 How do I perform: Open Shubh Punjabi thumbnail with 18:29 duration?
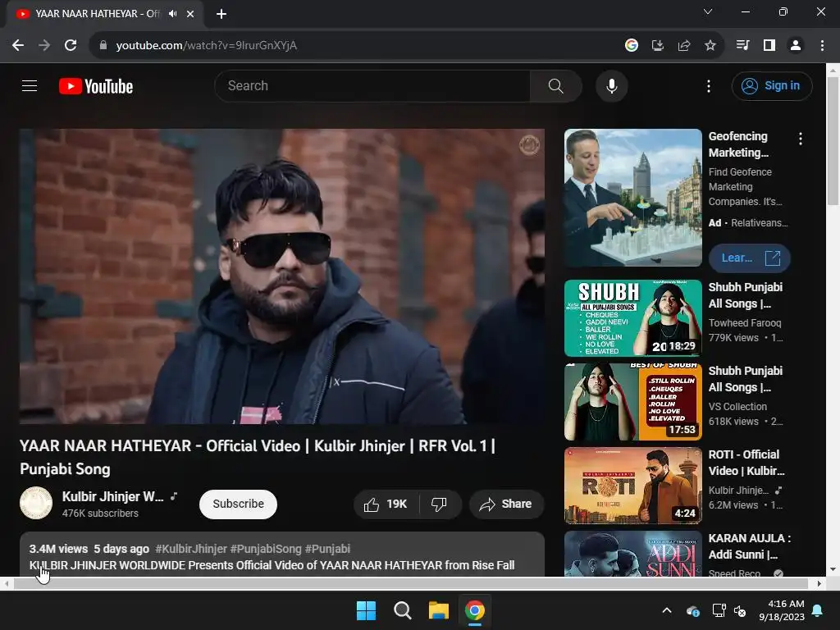pyautogui.click(x=632, y=317)
